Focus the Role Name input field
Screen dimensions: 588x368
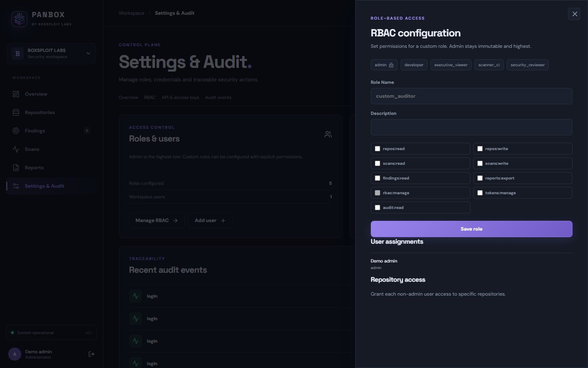(471, 96)
